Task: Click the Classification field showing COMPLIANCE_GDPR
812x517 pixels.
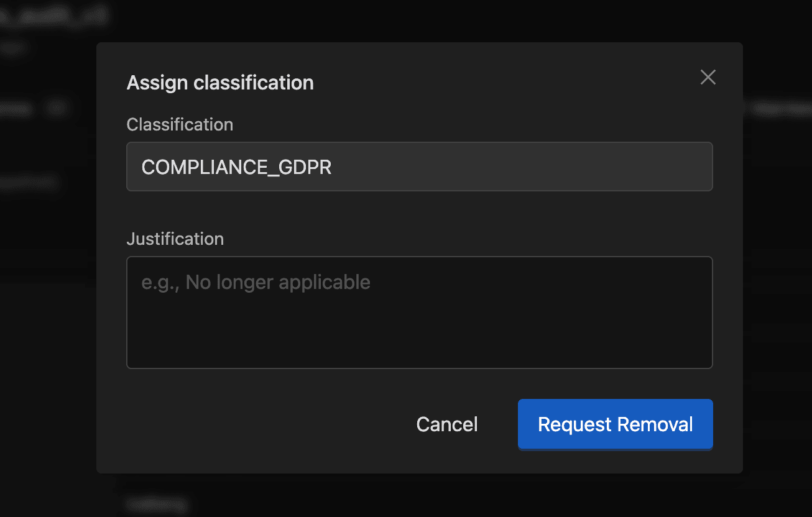Action: click(x=419, y=167)
